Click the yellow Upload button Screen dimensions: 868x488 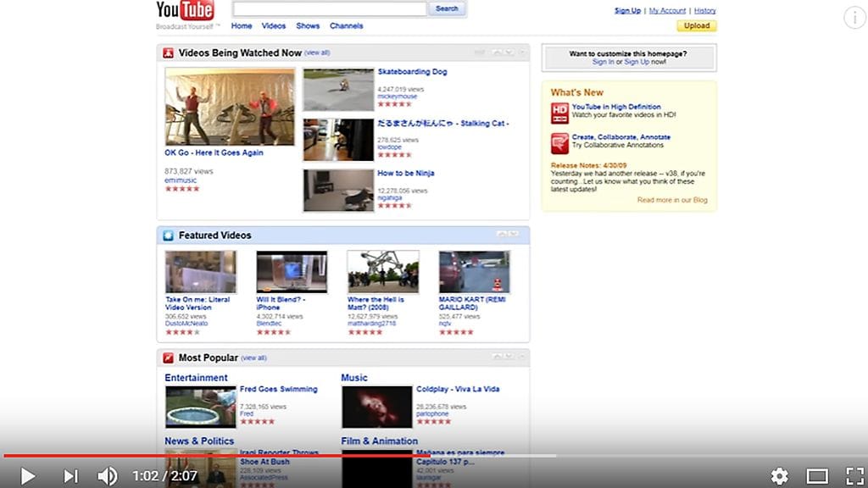point(697,26)
